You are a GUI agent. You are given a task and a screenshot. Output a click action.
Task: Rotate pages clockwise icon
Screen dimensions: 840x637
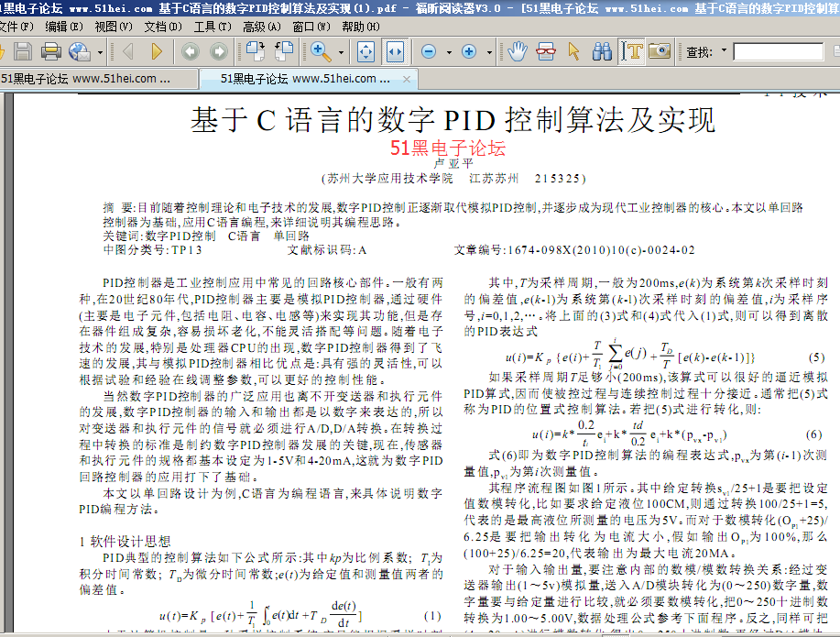[256, 51]
